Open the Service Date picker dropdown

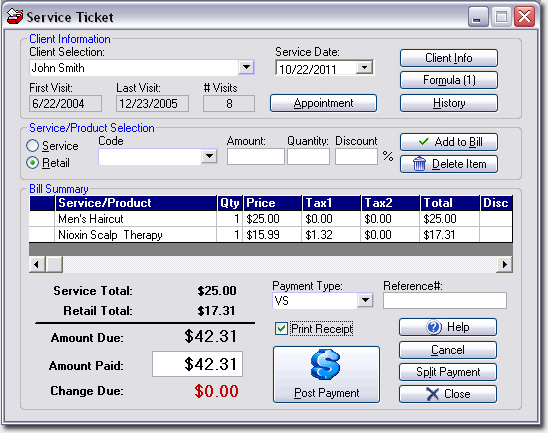[365, 67]
